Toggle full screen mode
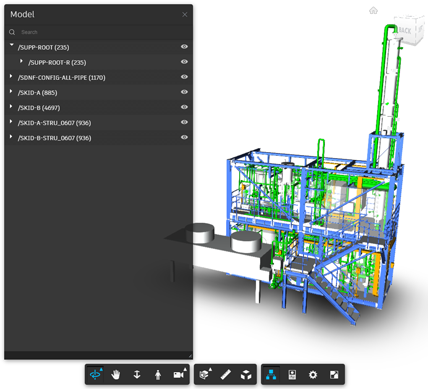 click(x=334, y=375)
